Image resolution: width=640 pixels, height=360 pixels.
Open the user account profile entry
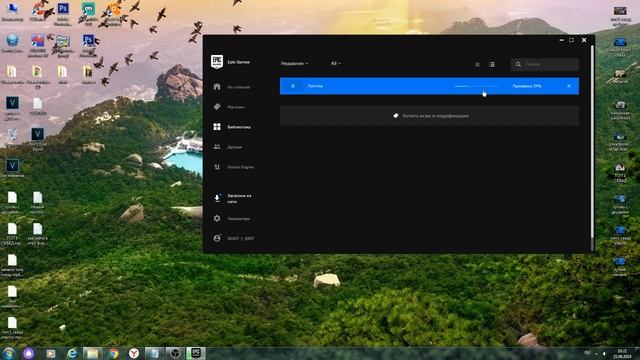coord(233,238)
